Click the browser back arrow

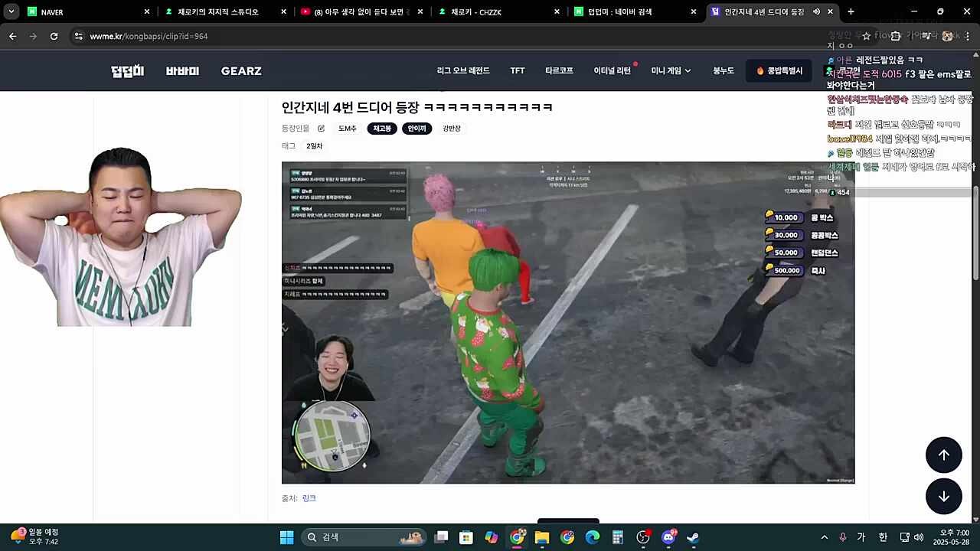(12, 36)
